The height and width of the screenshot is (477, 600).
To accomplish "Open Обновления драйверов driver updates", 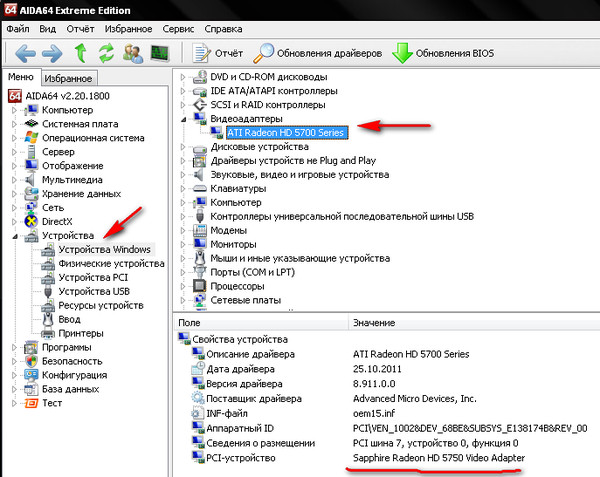I will 318,53.
